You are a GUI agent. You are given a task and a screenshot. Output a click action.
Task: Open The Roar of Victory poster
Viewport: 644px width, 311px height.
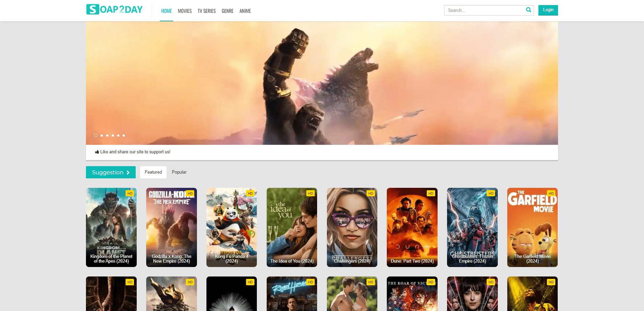[x=412, y=294]
